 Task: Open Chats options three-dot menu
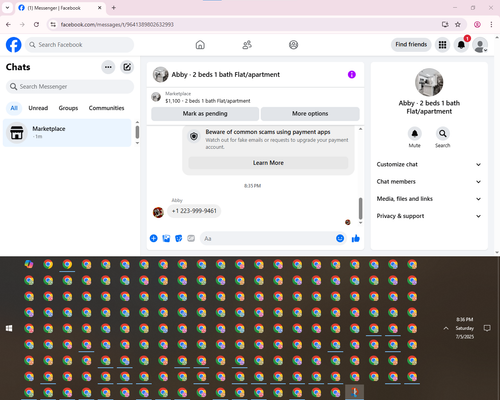click(x=108, y=67)
